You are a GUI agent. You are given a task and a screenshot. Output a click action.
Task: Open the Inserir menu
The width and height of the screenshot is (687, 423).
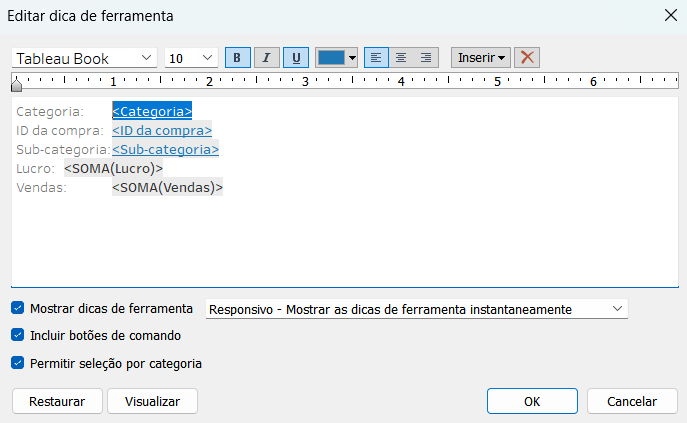coord(481,58)
